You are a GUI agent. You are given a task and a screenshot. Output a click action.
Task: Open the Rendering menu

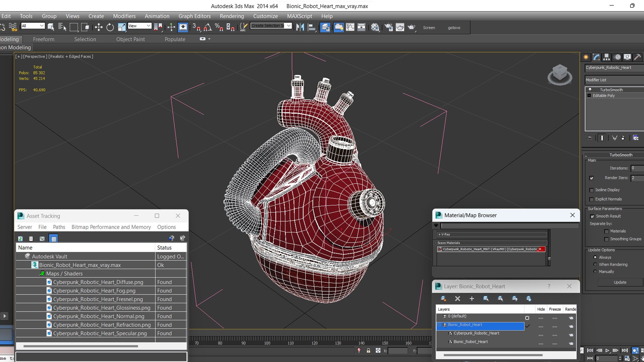tap(232, 16)
